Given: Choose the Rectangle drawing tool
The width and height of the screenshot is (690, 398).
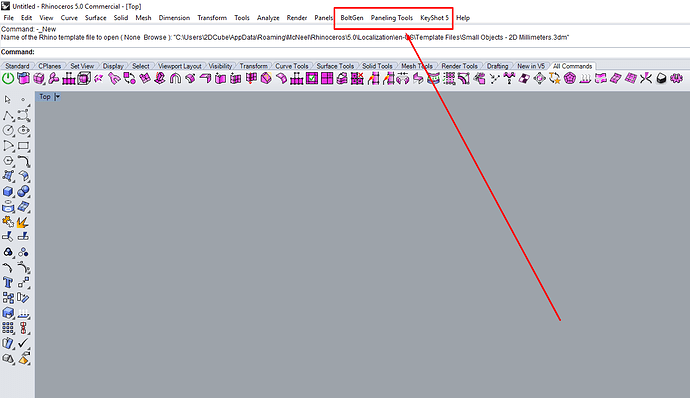Looking at the screenshot, I should coord(23,146).
